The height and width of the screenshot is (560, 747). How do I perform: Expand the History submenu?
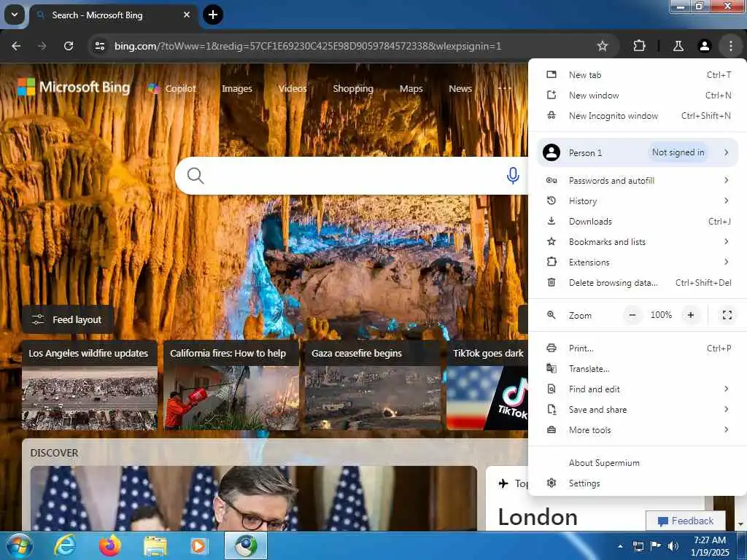click(x=638, y=201)
